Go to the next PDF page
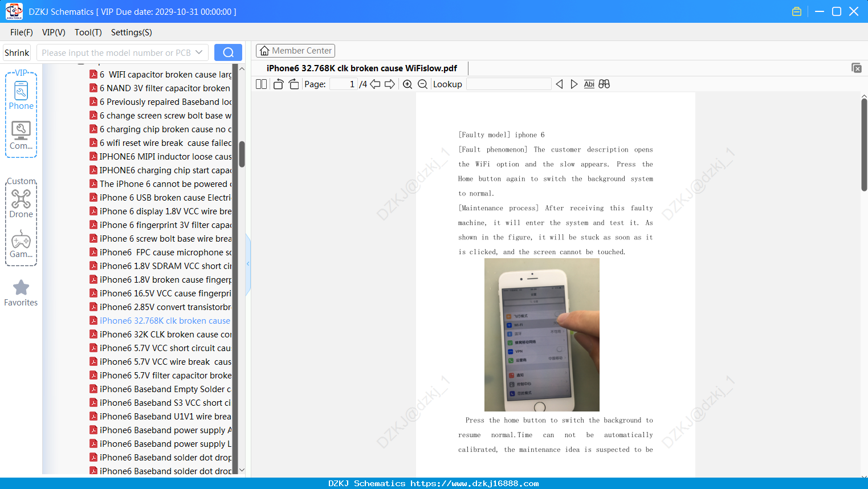The height and width of the screenshot is (489, 868). pyautogui.click(x=390, y=84)
